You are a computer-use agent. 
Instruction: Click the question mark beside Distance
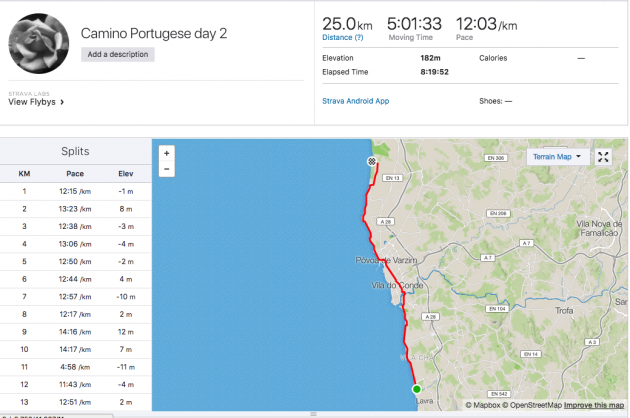click(x=355, y=37)
